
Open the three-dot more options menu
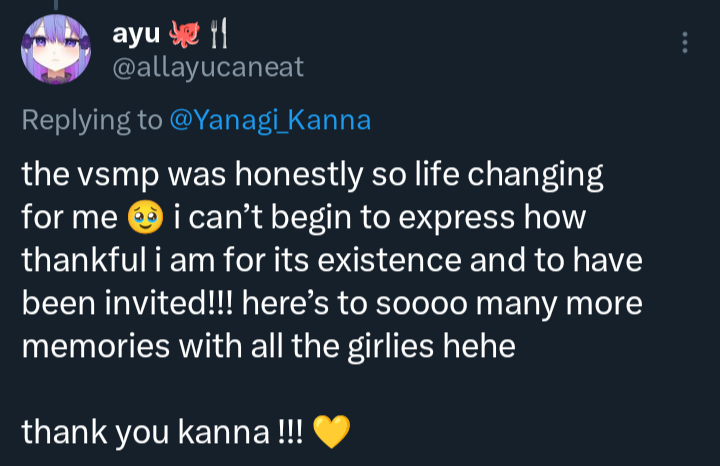coord(685,43)
